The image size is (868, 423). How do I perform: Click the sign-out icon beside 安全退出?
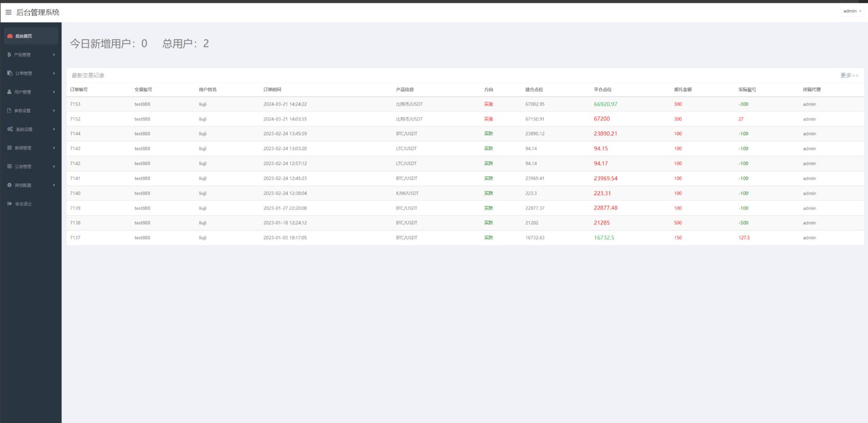[9, 204]
